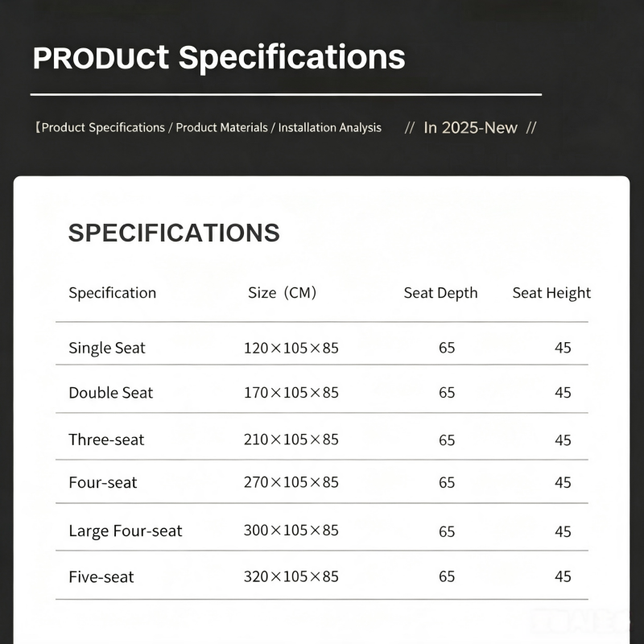Select the Seat Depth column header
This screenshot has width=644, height=644.
coord(440,293)
